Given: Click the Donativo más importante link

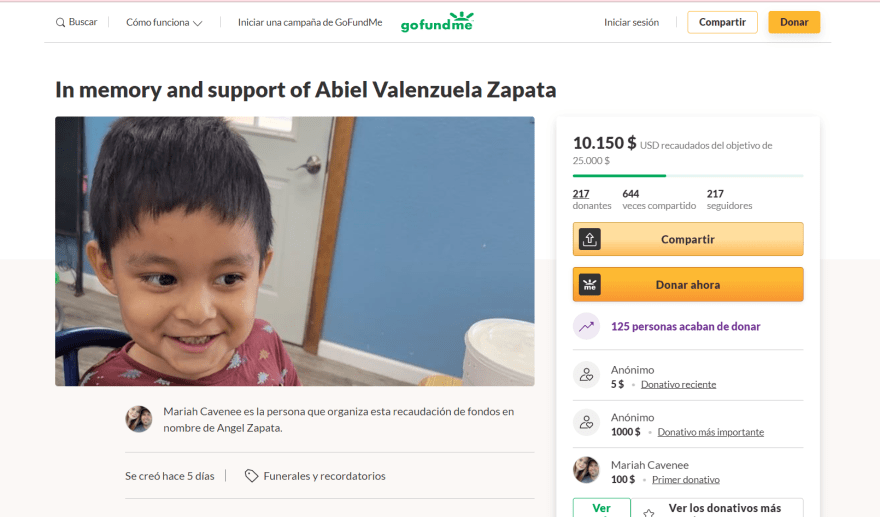Looking at the screenshot, I should 711,432.
